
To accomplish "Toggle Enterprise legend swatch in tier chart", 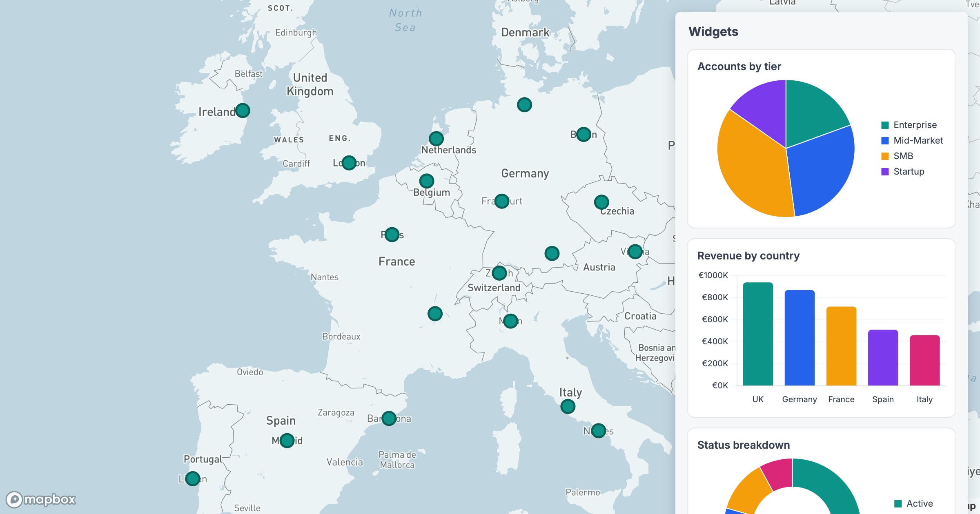I will [885, 125].
